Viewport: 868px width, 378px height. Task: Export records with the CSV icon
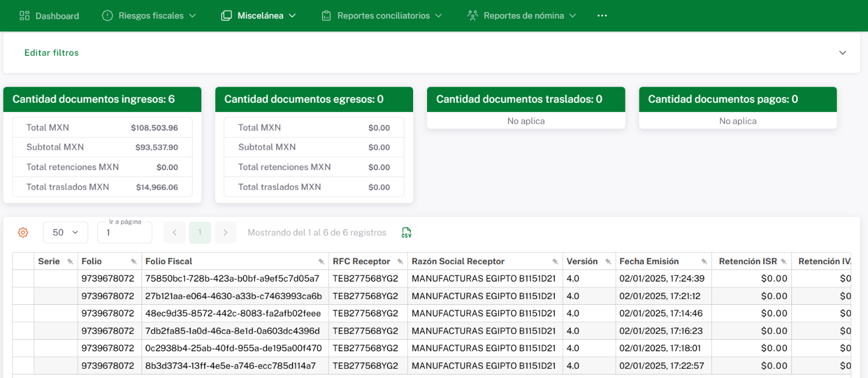click(407, 233)
